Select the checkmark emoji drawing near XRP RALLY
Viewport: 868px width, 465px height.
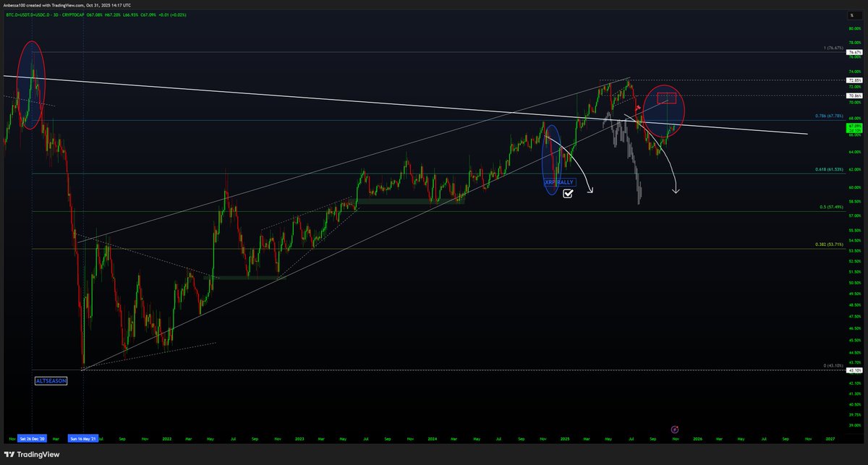tap(567, 193)
